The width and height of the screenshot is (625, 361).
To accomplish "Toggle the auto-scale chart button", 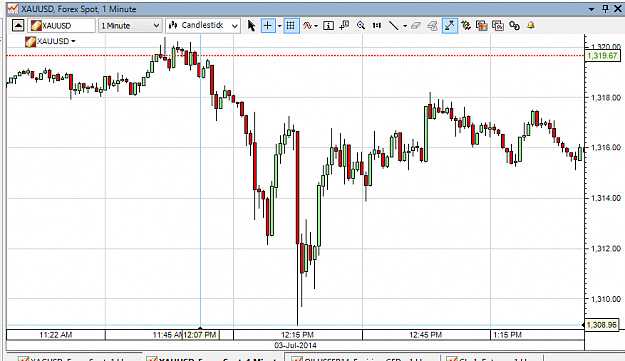I will [450, 26].
